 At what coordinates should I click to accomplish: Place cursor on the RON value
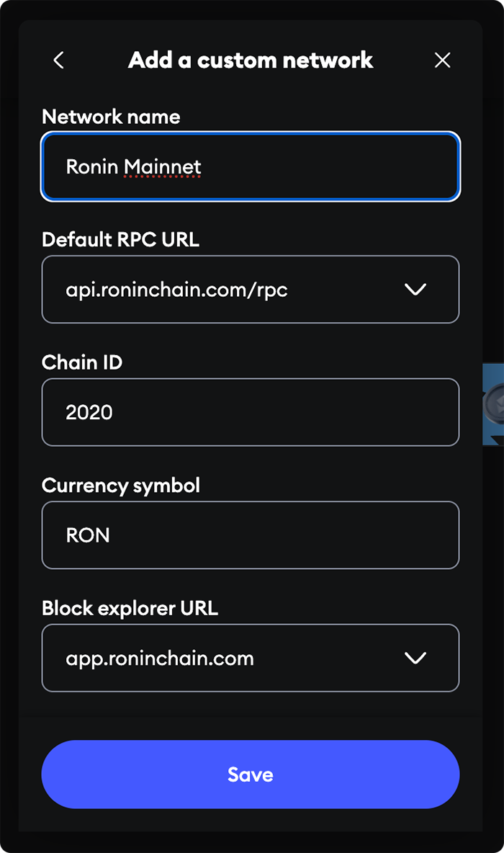click(x=88, y=535)
